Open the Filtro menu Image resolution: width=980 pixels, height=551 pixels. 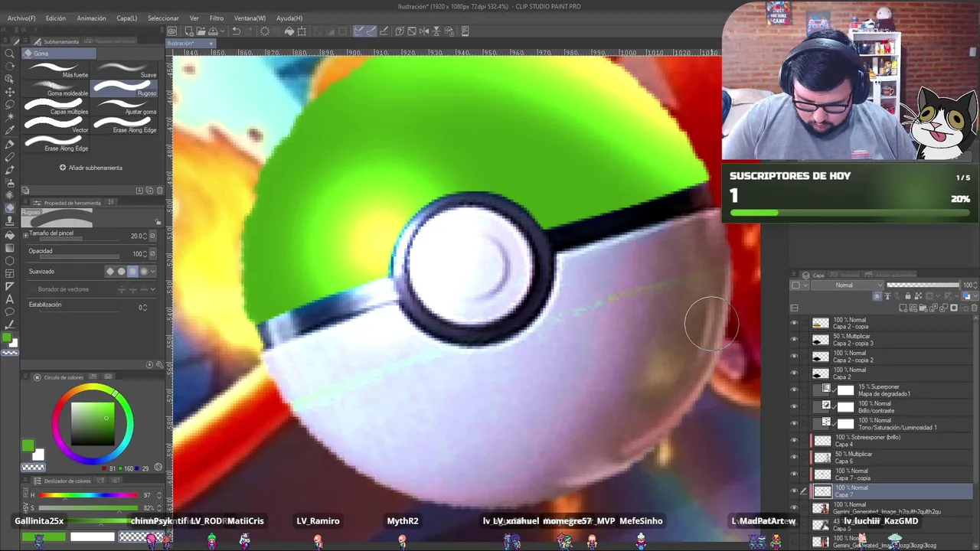pyautogui.click(x=217, y=18)
